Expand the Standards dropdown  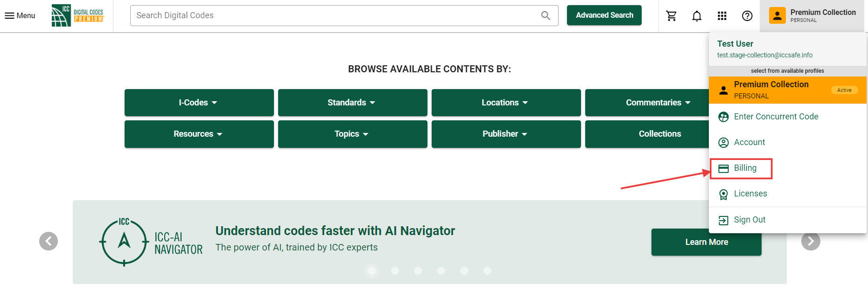pyautogui.click(x=352, y=103)
